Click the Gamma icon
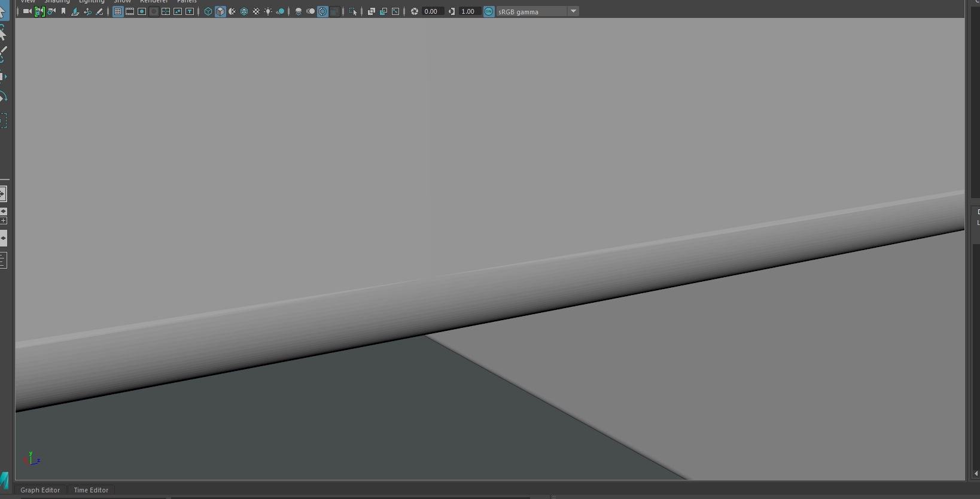 coord(452,11)
